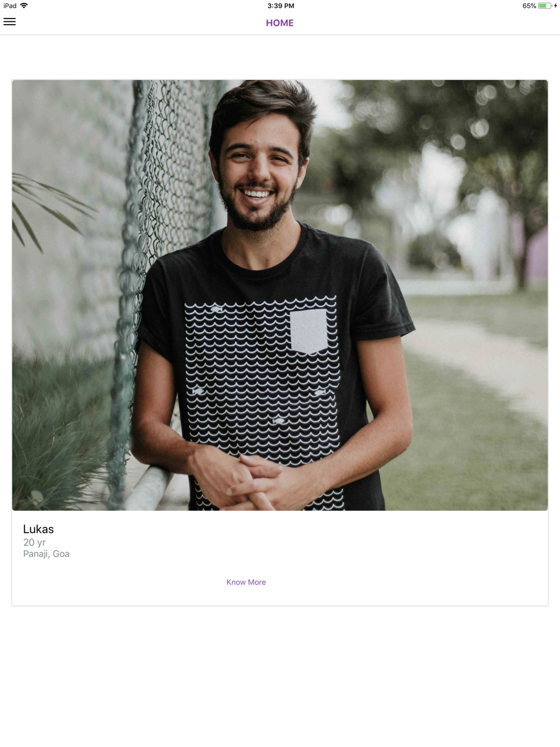This screenshot has width=560, height=747.
Task: Click the Panaji, Goa location text
Action: tap(46, 554)
